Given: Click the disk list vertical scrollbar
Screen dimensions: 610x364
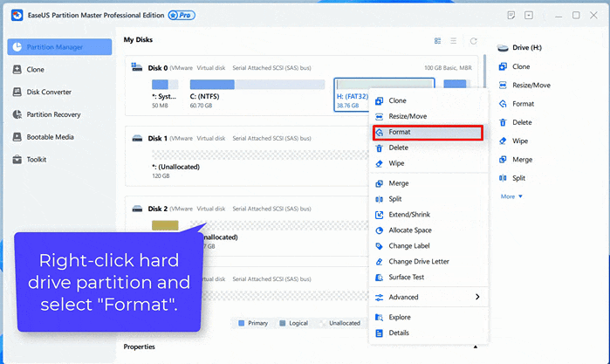Looking at the screenshot, I should [484, 70].
